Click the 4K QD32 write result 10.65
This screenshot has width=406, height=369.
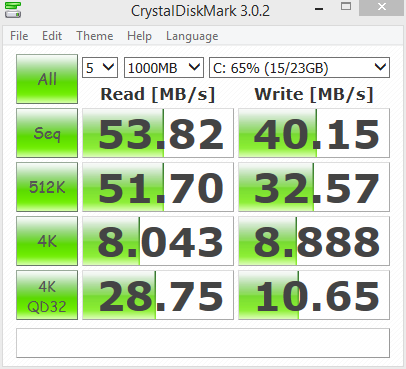(314, 295)
